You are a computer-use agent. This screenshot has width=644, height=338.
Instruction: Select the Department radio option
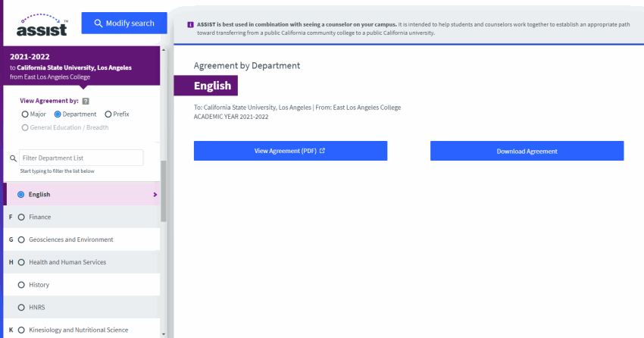coord(58,114)
